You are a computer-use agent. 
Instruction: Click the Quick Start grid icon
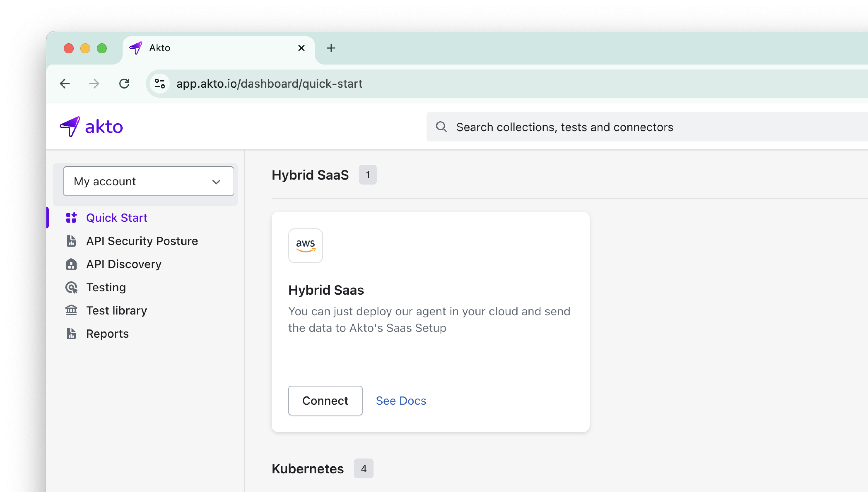pyautogui.click(x=71, y=218)
